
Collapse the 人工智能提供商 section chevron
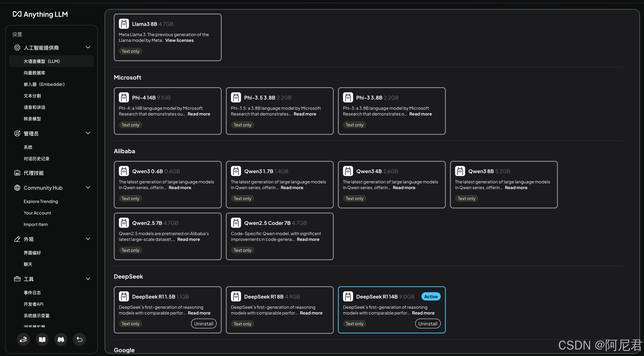pyautogui.click(x=88, y=47)
